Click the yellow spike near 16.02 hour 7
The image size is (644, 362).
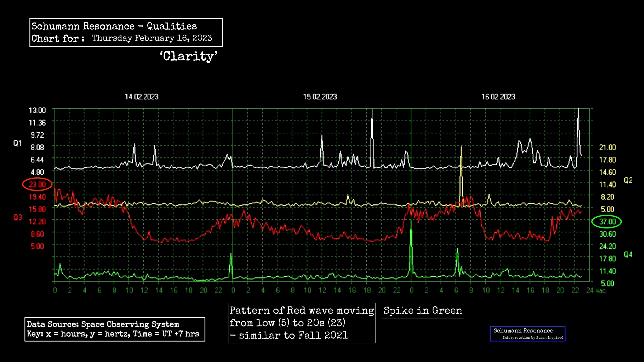click(461, 176)
